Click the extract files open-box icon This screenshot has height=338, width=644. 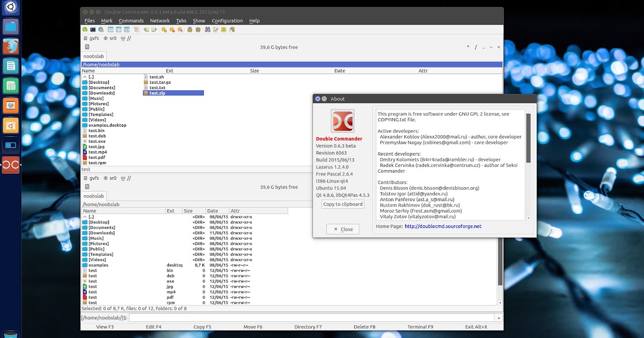[198, 30]
